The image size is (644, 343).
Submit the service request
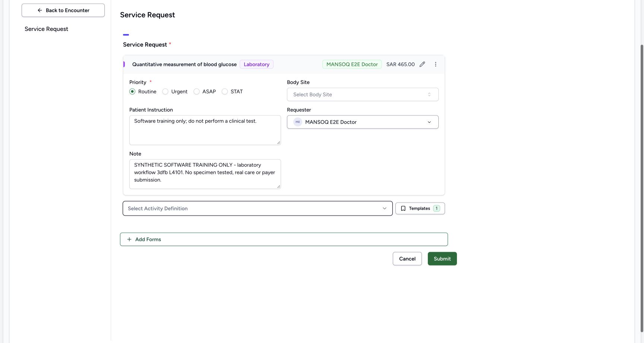442,259
